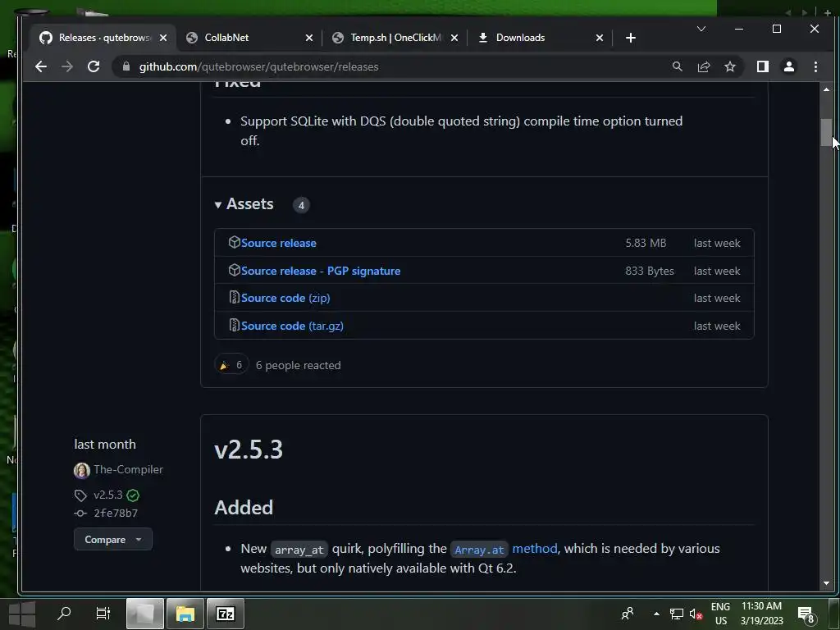Download the Source release asset

point(279,243)
